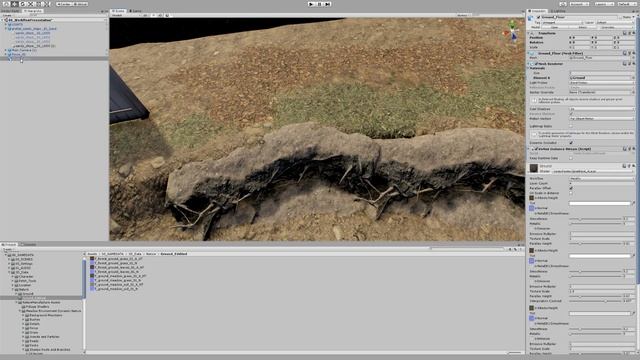The image size is (640, 360).
Task: Open the Layout dropdown
Action: 627,4
